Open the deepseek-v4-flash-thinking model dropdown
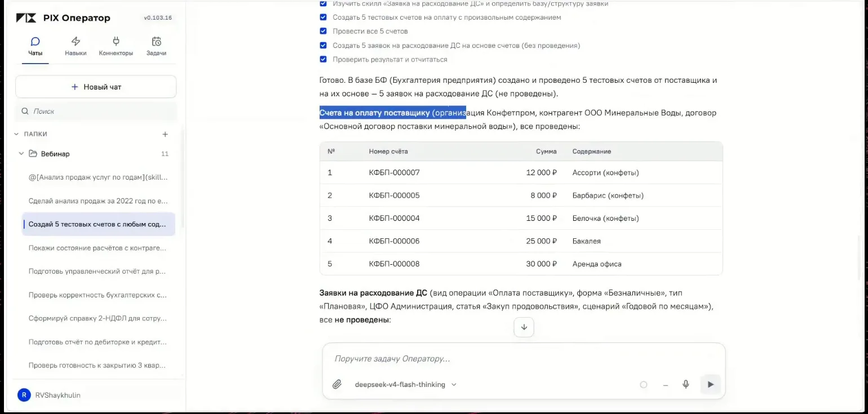Viewport: 868px width, 414px height. [x=405, y=385]
